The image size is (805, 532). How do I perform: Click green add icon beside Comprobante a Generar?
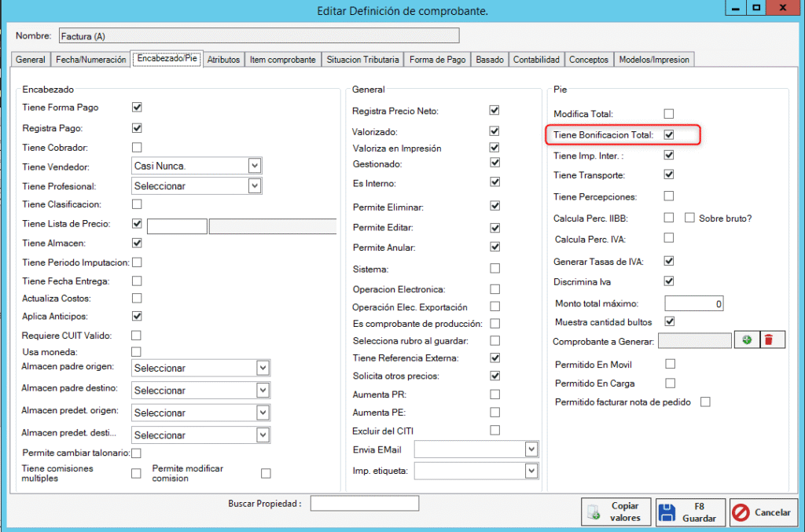746,339
